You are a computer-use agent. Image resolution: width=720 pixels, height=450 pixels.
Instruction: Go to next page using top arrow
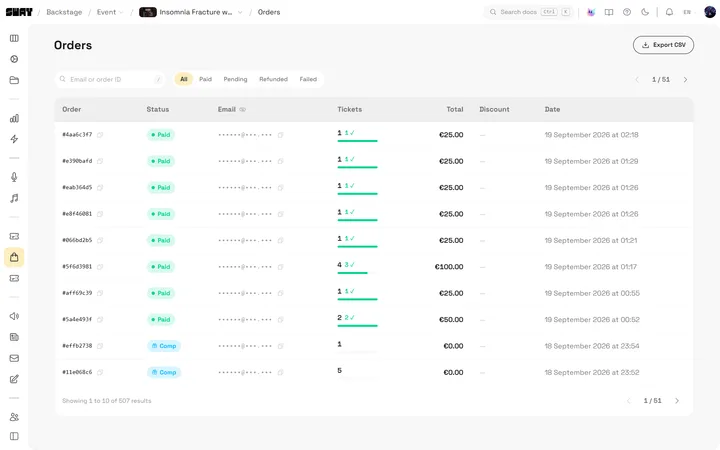[685, 80]
